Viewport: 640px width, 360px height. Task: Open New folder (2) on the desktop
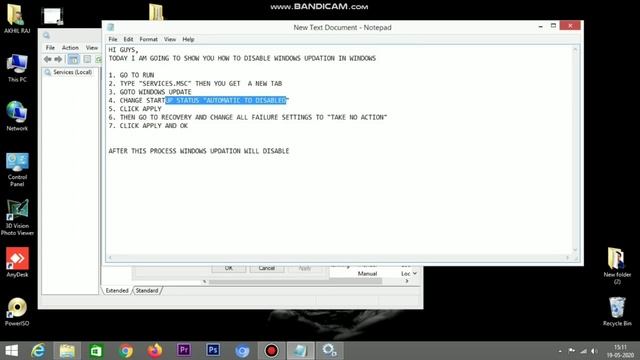tap(617, 265)
